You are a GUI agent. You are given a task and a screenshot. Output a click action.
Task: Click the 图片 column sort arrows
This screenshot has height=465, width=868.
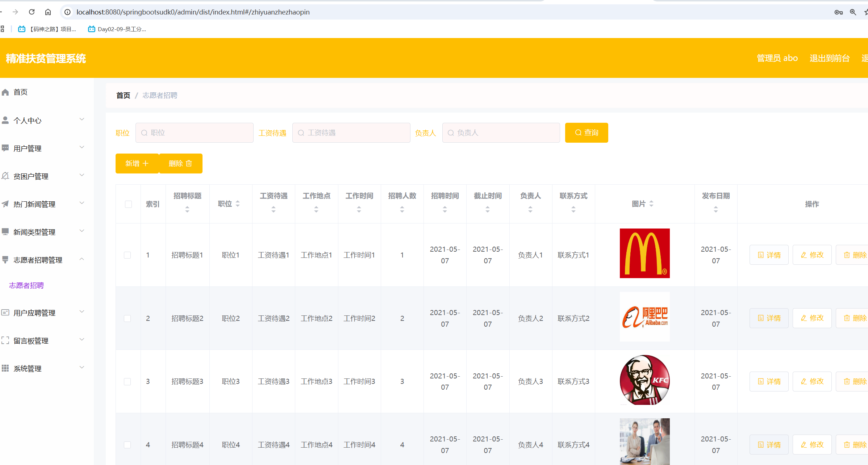tap(651, 204)
